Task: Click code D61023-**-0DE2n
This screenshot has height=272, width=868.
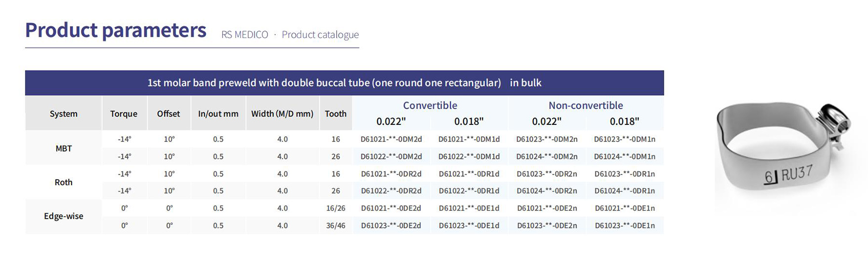Action: 547,226
